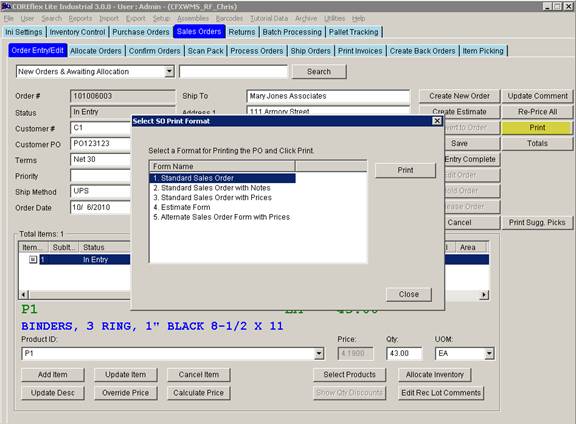Click the Area column header
Screen dimensions: 576x424
(471, 247)
